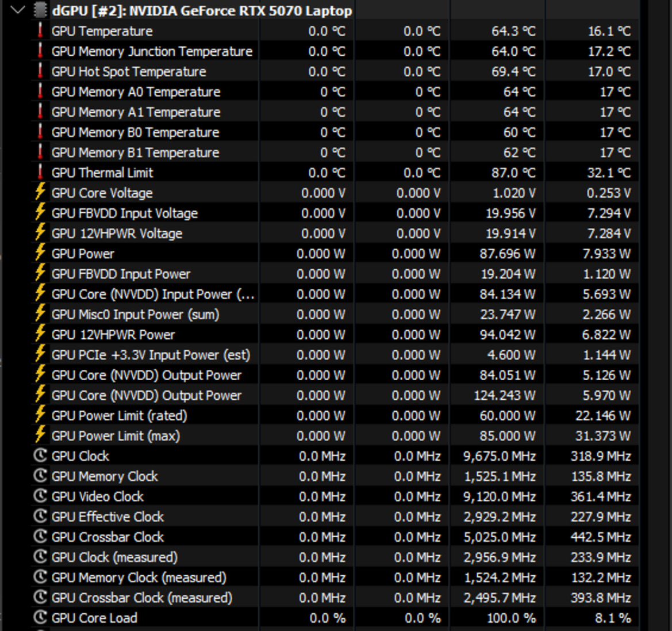
Task: Click the lightning icon for GPU Core (NVVDD) Input Power
Action: point(40,293)
